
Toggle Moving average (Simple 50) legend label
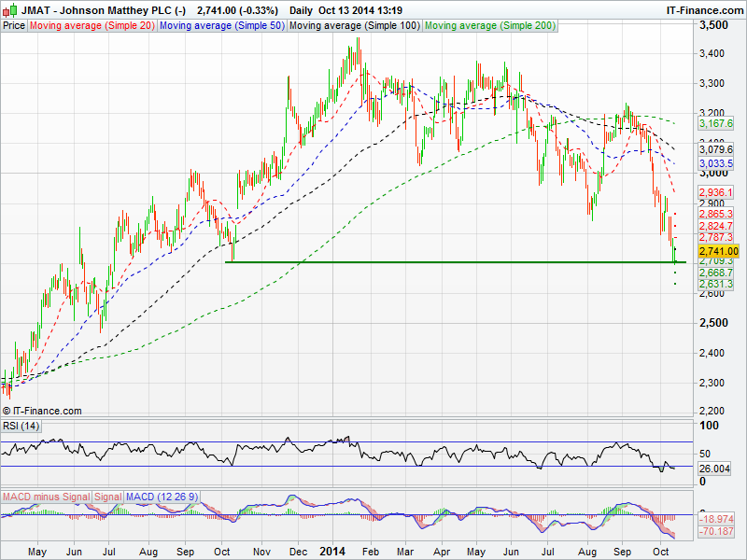[221, 26]
